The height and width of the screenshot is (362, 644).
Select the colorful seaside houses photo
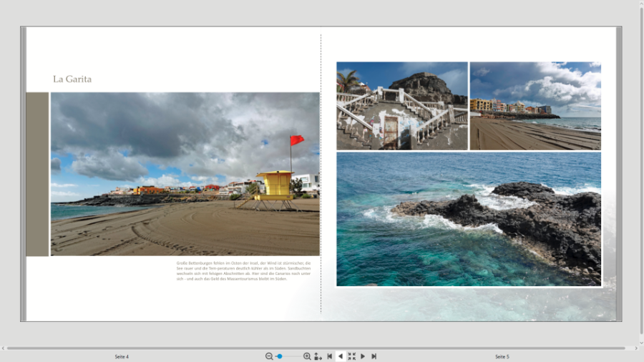[535, 106]
